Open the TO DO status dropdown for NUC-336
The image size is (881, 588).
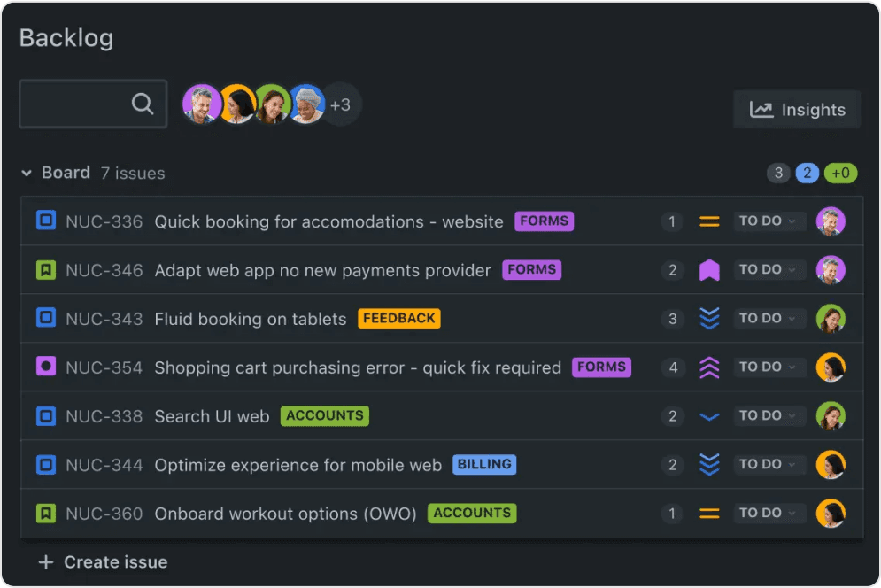click(769, 221)
